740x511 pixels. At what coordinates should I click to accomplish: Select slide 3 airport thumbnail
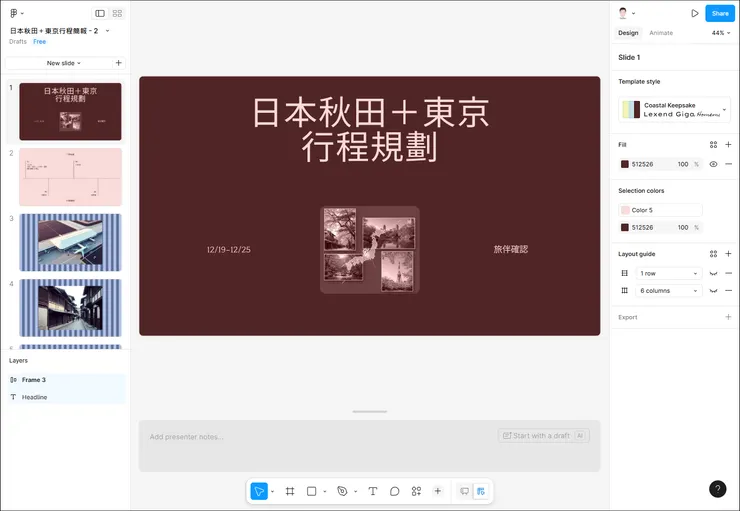point(70,243)
